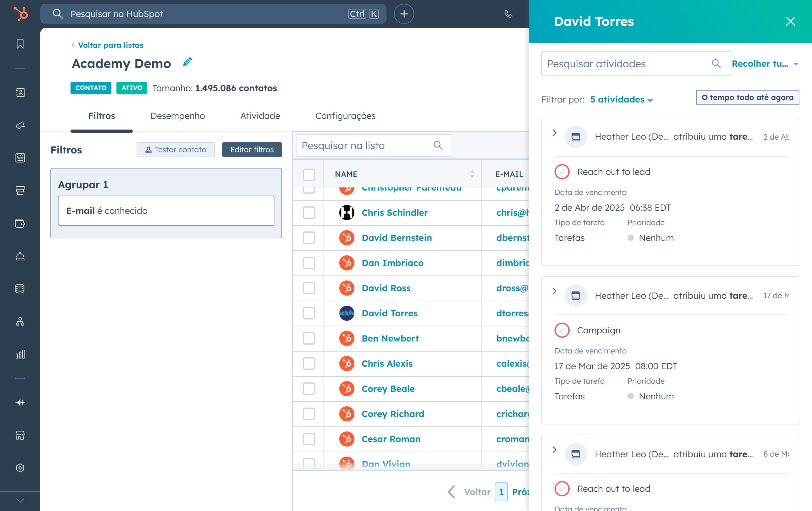Check the box for David Bernstein
The height and width of the screenshot is (511, 812).
[309, 238]
